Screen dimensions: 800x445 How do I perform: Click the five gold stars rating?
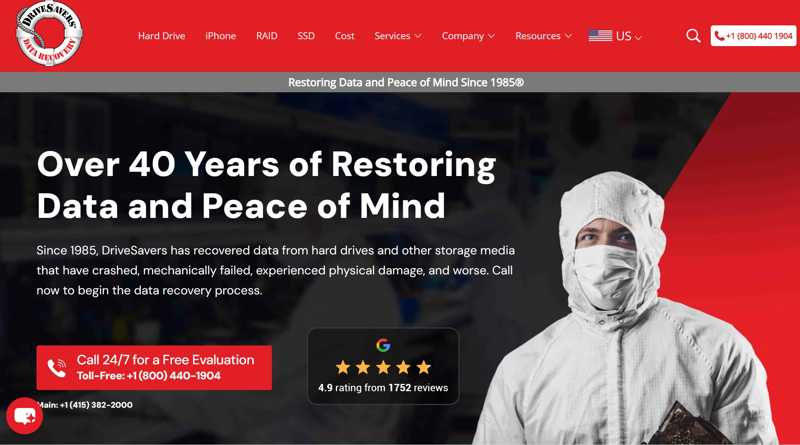point(383,367)
